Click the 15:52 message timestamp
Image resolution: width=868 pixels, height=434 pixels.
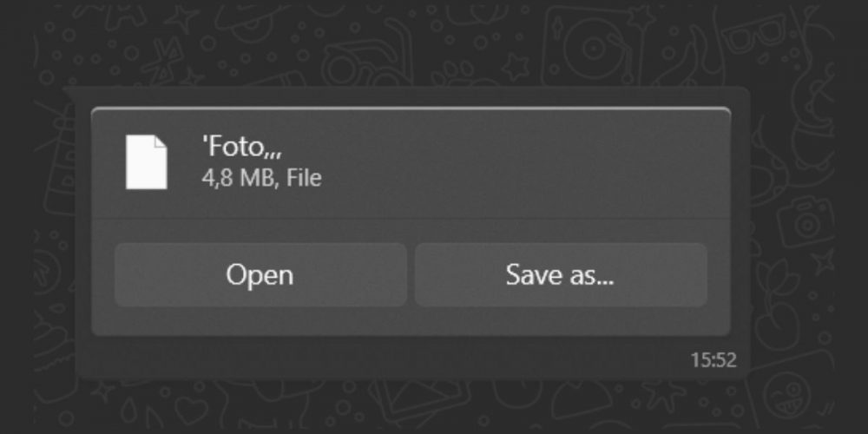(x=713, y=360)
